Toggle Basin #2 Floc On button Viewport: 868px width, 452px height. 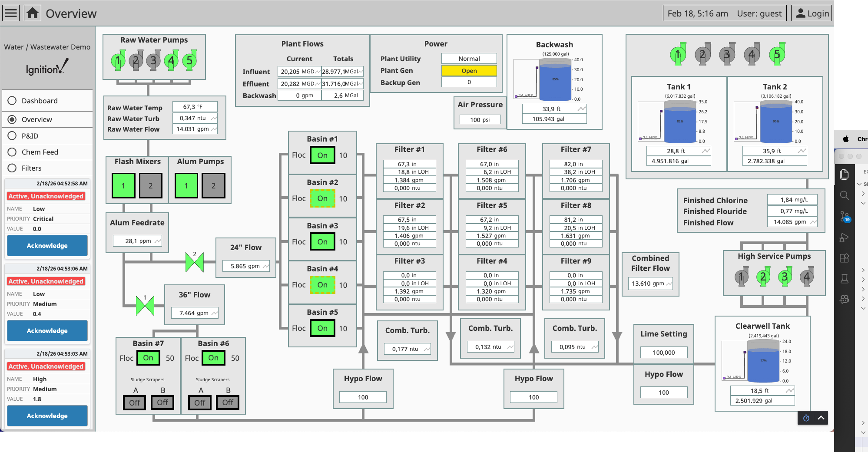pos(322,198)
